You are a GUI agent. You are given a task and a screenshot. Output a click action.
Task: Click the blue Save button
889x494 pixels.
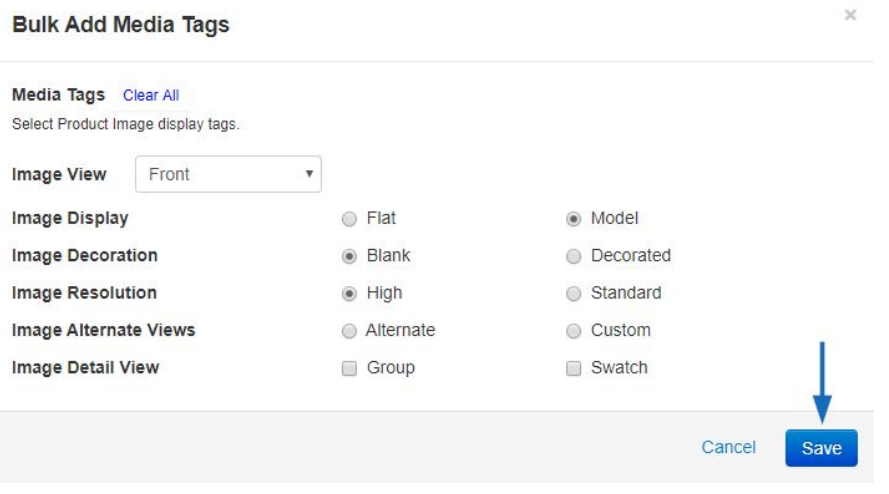point(821,448)
